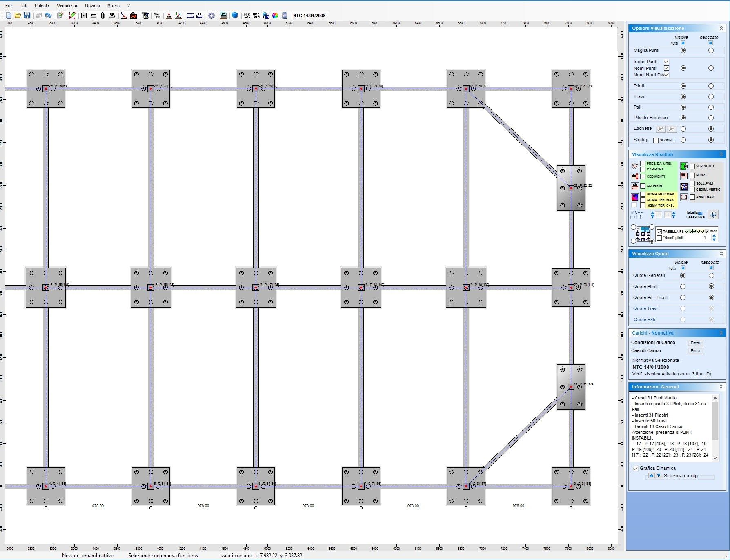730x560 pixels.
Task: Click the color wheel toolbar icon
Action: 275,16
